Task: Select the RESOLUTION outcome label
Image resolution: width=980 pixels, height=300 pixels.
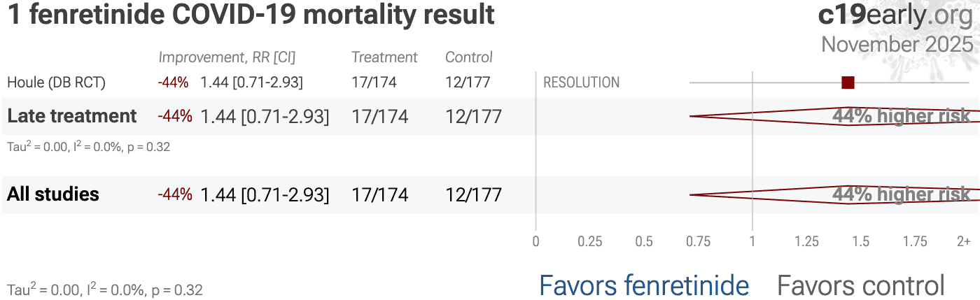Action: pos(581,83)
